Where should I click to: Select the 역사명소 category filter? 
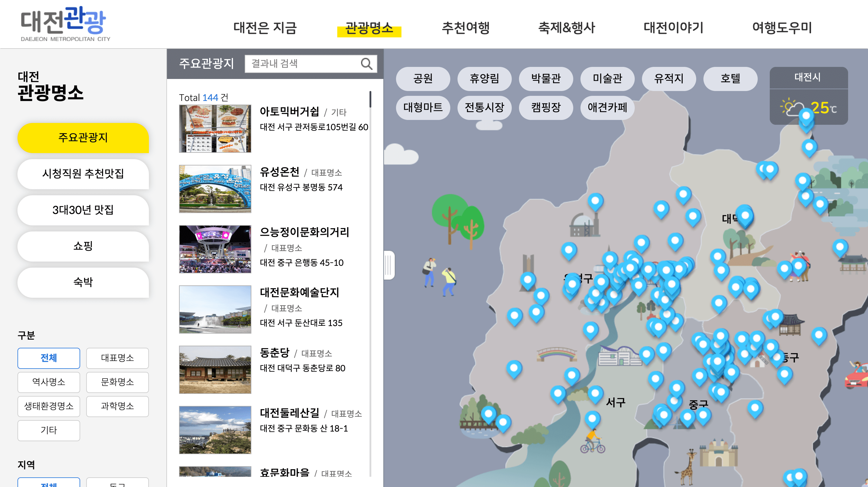[49, 382]
